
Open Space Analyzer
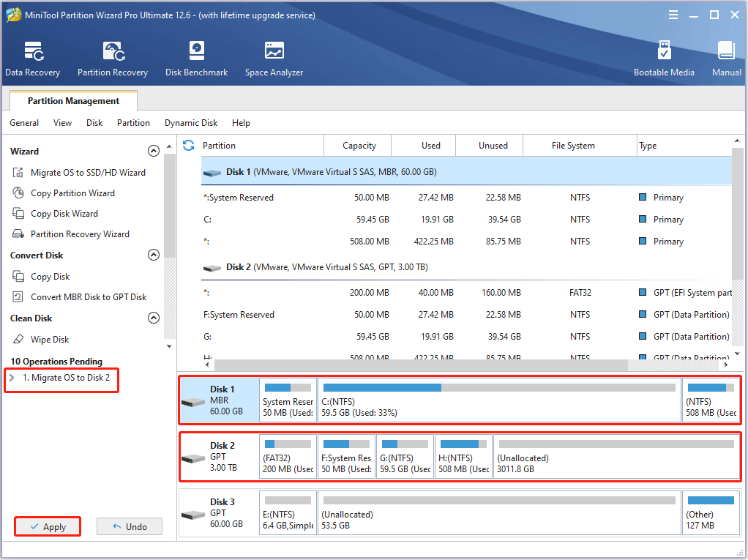click(x=274, y=59)
